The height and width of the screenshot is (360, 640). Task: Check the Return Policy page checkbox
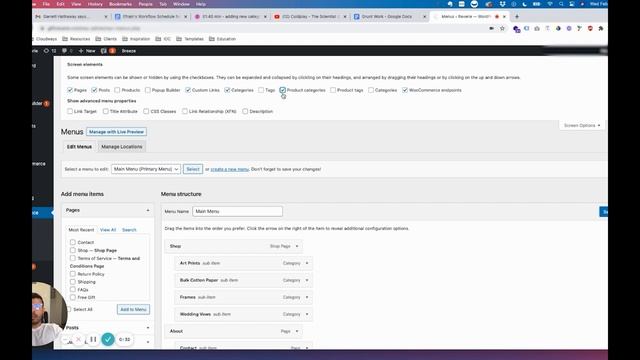[73, 274]
